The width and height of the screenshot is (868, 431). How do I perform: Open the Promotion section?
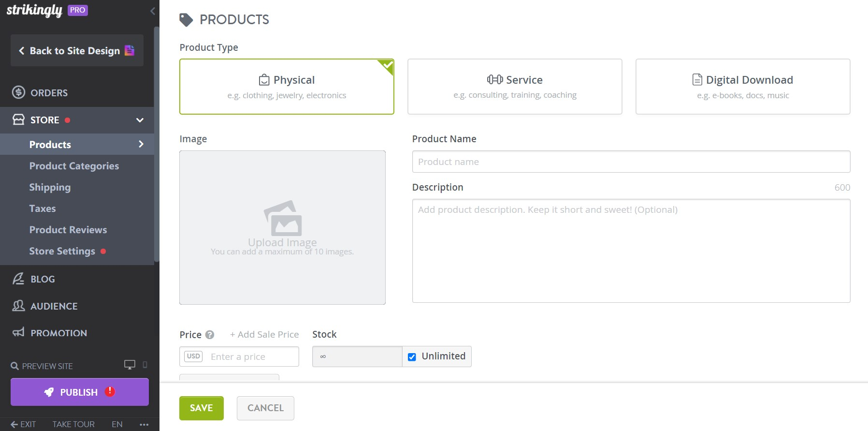(58, 333)
